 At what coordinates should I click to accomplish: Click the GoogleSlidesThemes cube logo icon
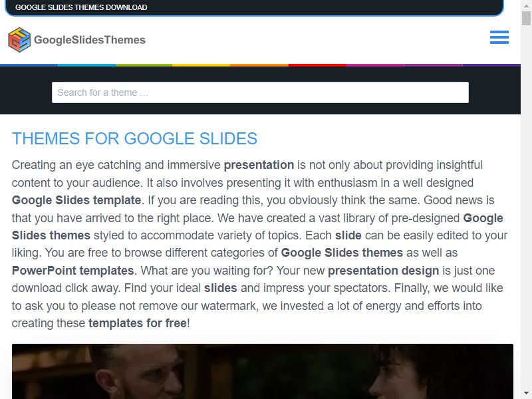point(19,40)
